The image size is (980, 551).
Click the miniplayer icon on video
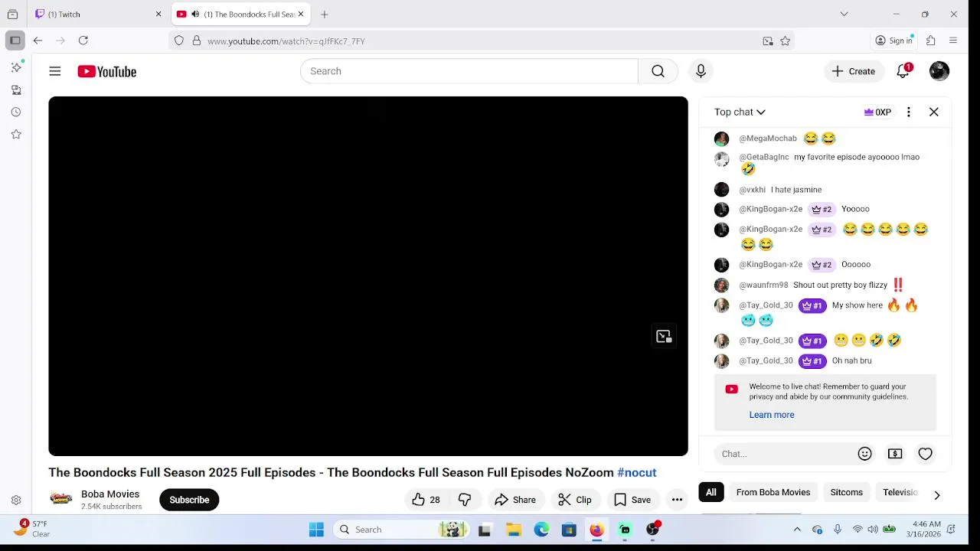[x=664, y=336]
